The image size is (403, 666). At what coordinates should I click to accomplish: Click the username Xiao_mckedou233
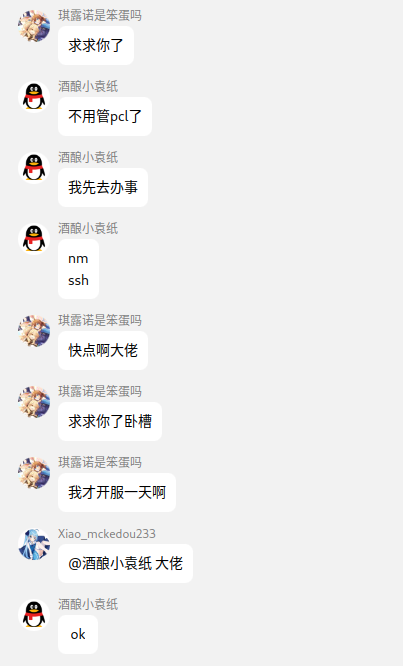[x=107, y=533]
